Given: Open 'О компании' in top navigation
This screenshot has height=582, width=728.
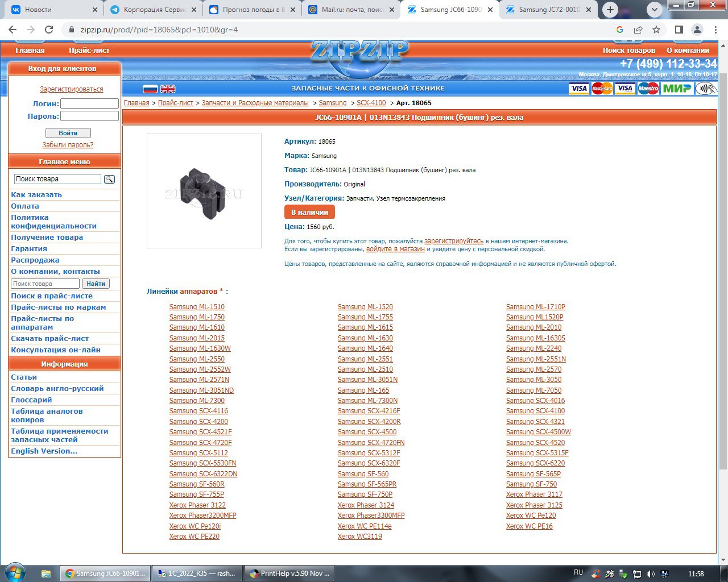Looking at the screenshot, I should pos(688,51).
